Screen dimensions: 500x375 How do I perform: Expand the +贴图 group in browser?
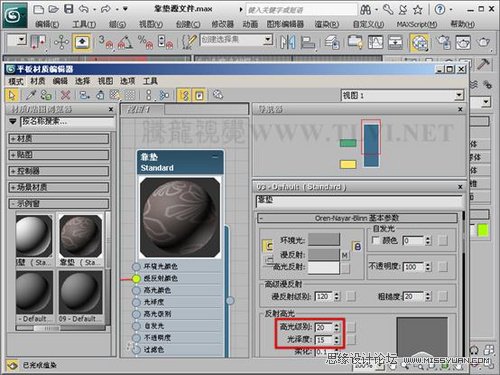coord(59,155)
